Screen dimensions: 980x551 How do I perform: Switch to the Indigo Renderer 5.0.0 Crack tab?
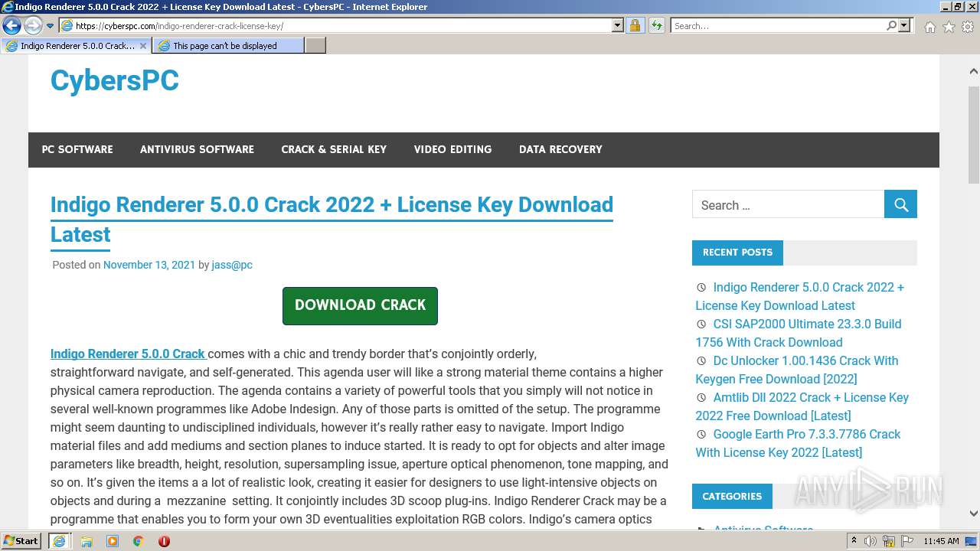point(77,46)
